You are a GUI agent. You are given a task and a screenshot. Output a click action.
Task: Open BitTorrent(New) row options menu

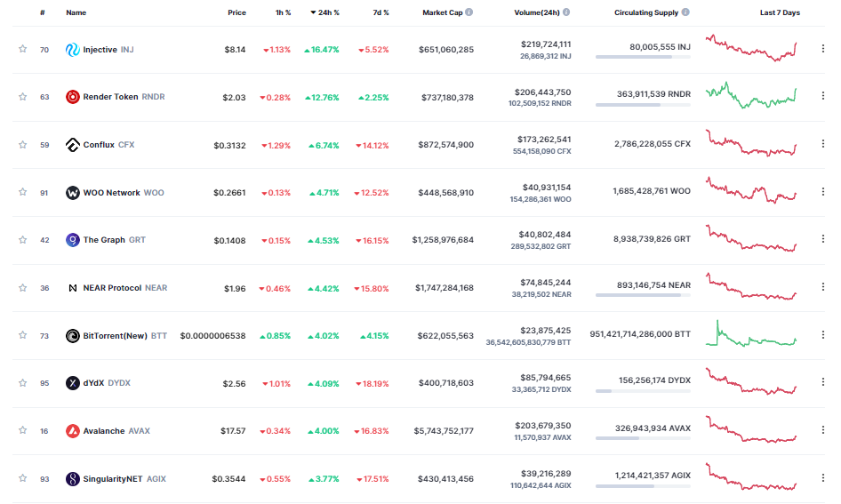pos(822,334)
